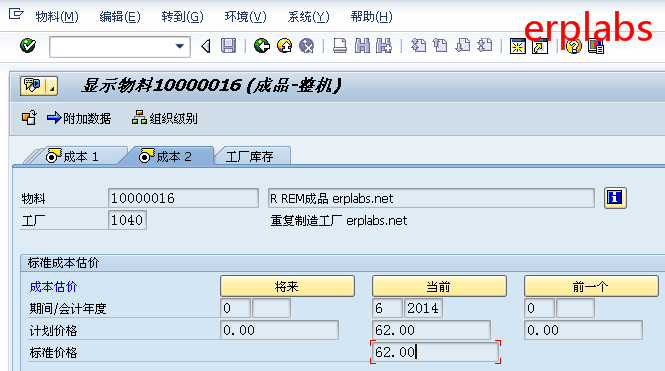Click the 标准价格 field 62.00
The image size is (665, 371).
(436, 352)
